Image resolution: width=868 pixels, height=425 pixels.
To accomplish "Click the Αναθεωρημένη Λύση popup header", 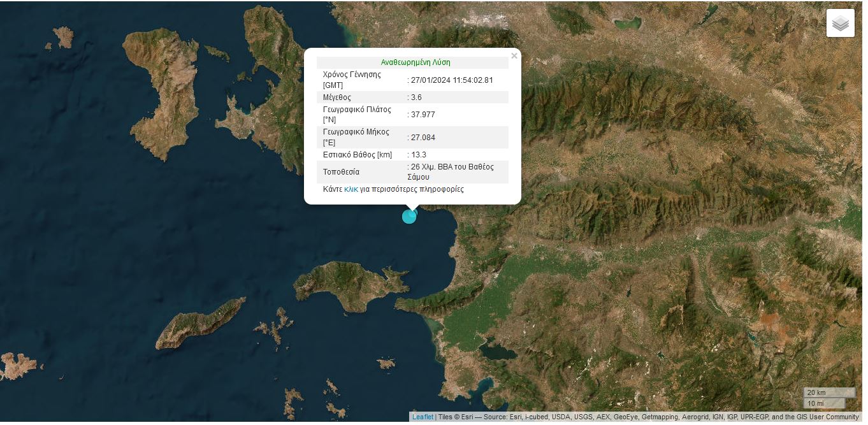I will pyautogui.click(x=416, y=62).
